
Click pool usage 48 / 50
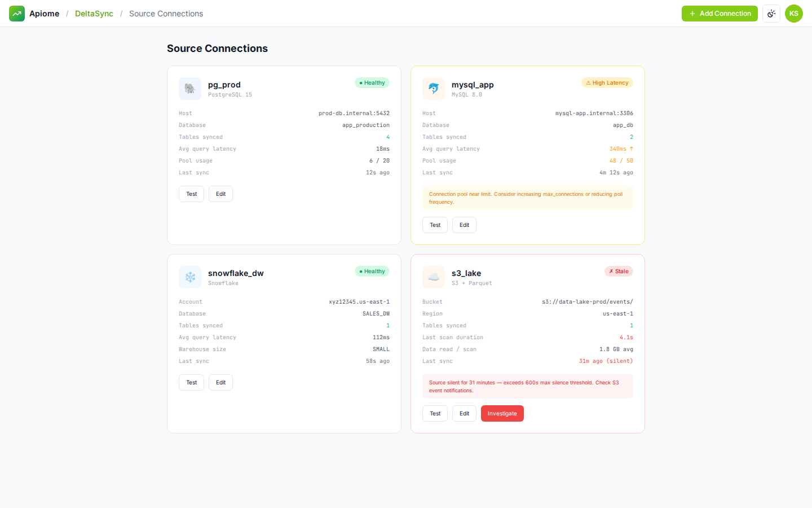point(621,161)
